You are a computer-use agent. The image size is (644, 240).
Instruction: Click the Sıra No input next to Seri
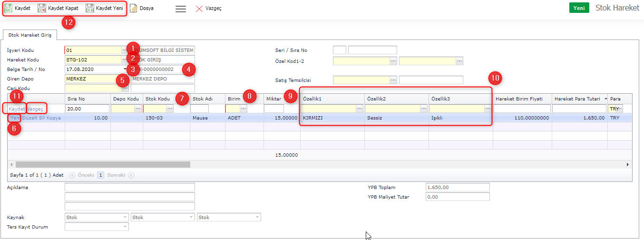coord(372,50)
